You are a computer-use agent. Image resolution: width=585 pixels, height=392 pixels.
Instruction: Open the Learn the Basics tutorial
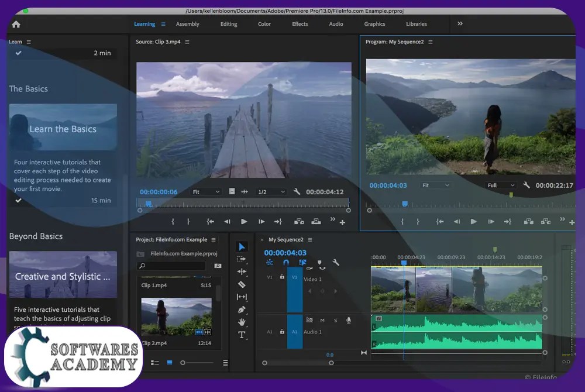click(63, 128)
